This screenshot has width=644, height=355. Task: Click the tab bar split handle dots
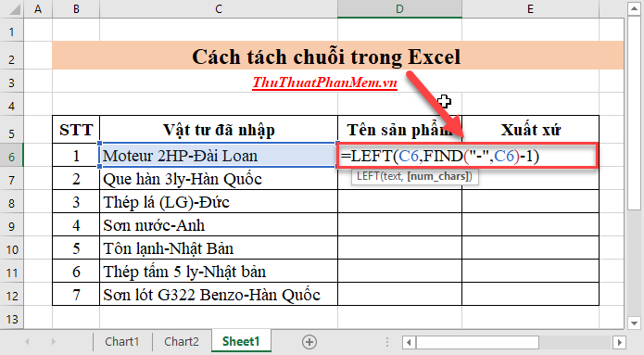click(x=387, y=342)
